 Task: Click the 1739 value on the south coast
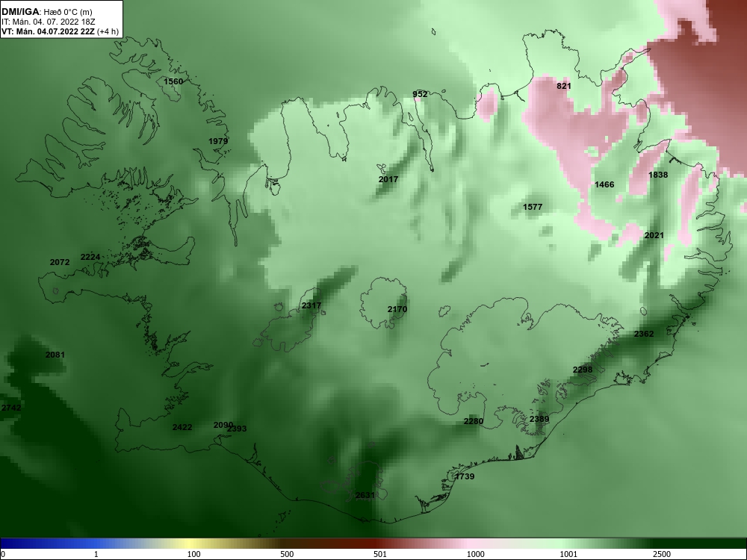tap(465, 476)
